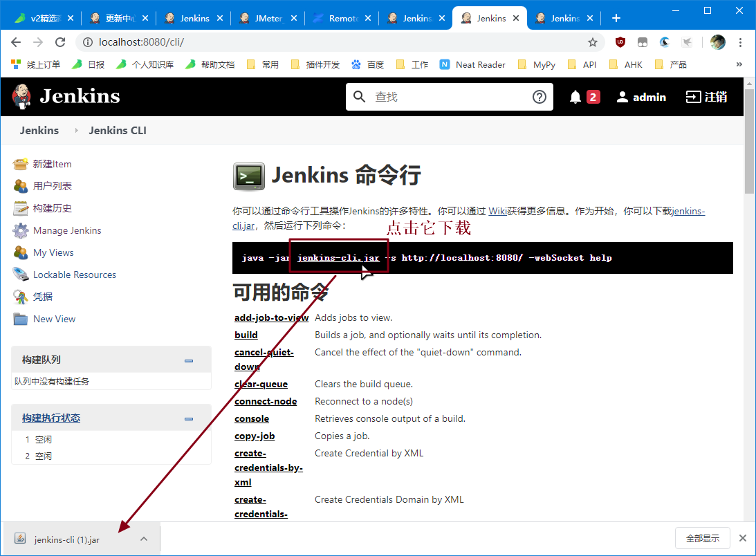Collapse the 构建队列 panel
The height and width of the screenshot is (556, 756).
189,360
